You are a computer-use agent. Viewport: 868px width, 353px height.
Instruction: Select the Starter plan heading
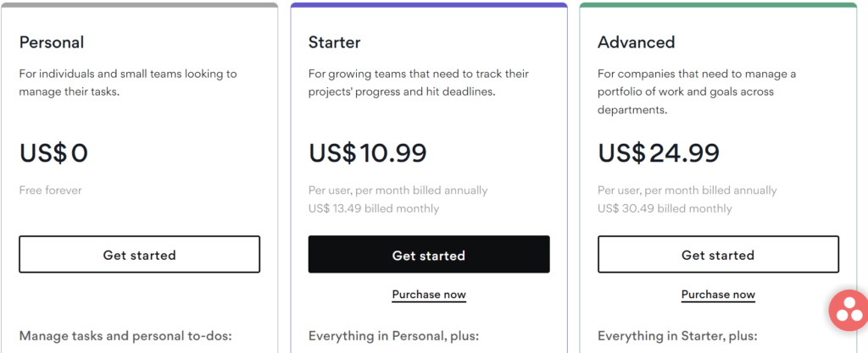[334, 42]
